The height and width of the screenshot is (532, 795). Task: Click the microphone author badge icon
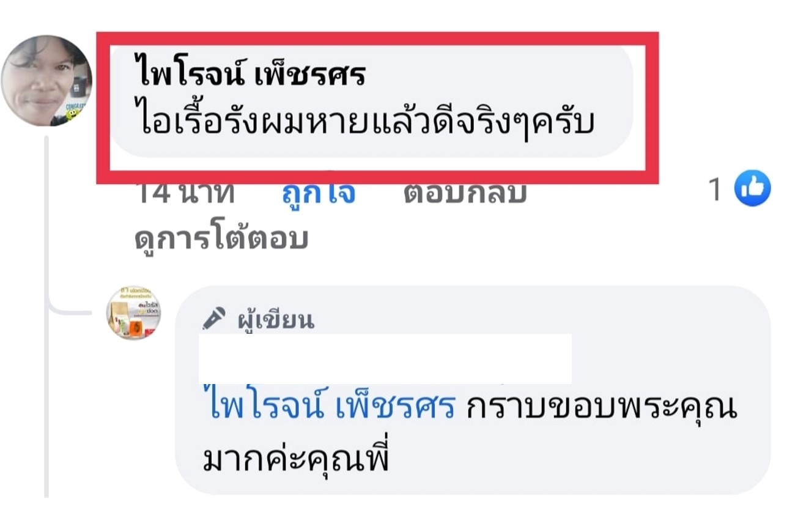(213, 319)
